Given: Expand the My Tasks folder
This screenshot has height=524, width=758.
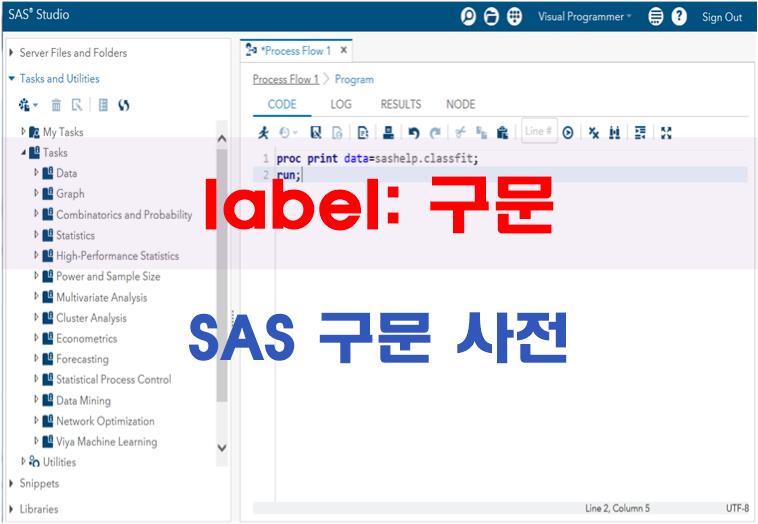Looking at the screenshot, I should pos(23,131).
